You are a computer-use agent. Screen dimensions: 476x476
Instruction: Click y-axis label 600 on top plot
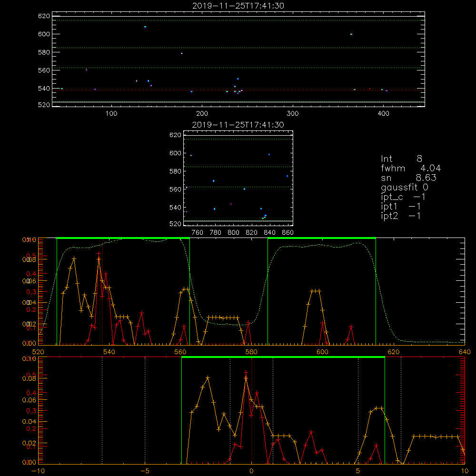pyautogui.click(x=44, y=34)
